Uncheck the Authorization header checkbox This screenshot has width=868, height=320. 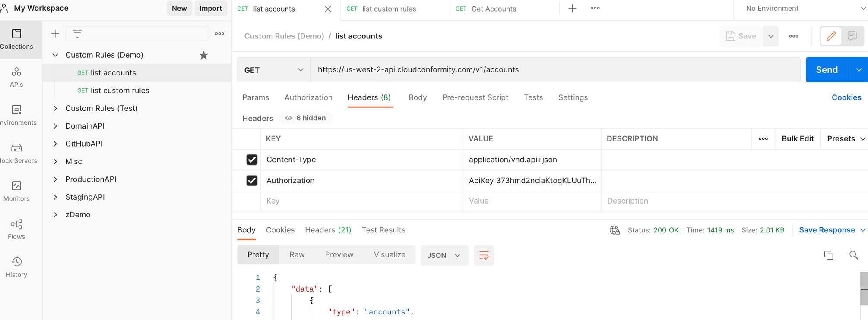[252, 181]
